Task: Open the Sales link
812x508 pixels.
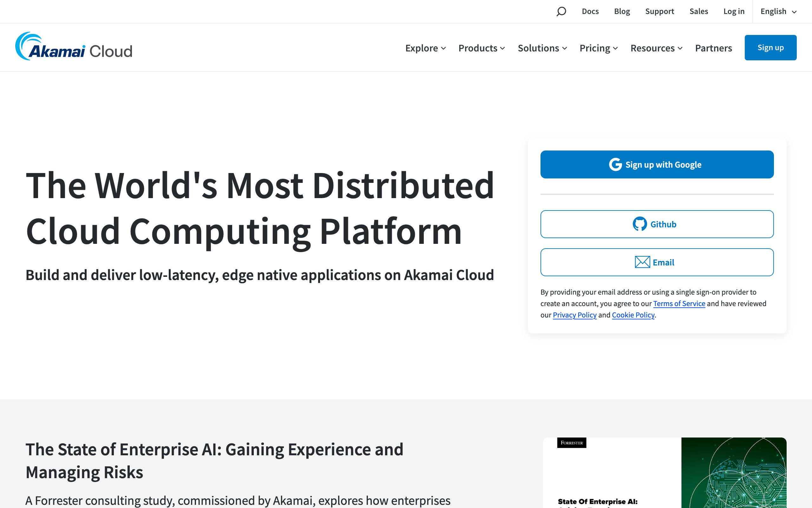Action: pyautogui.click(x=698, y=11)
